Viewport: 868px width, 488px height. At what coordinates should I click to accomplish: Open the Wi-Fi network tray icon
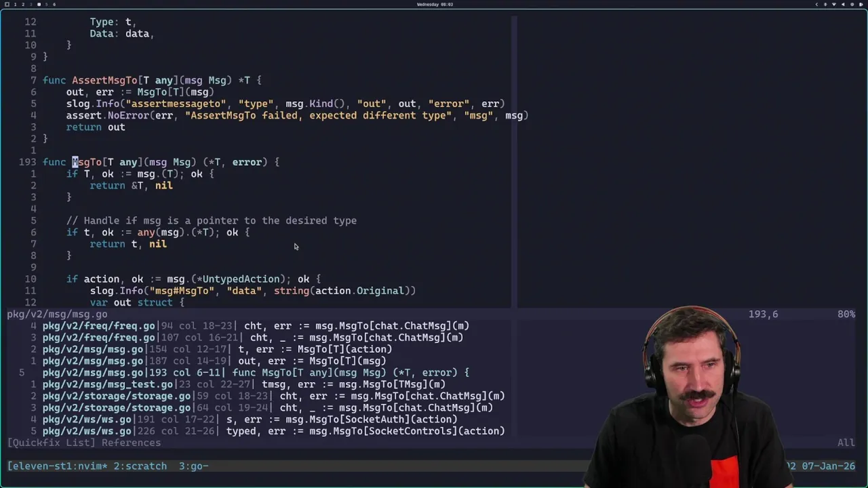click(x=834, y=4)
